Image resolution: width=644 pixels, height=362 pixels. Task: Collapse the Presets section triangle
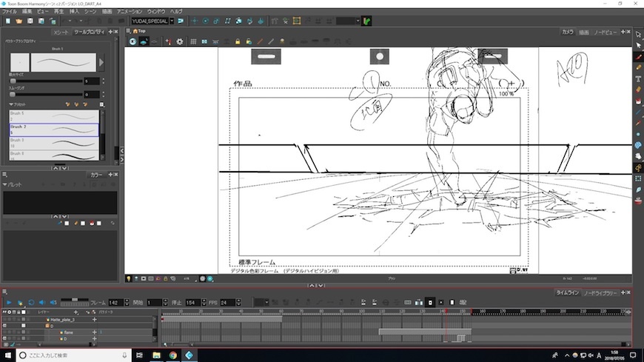click(11, 104)
